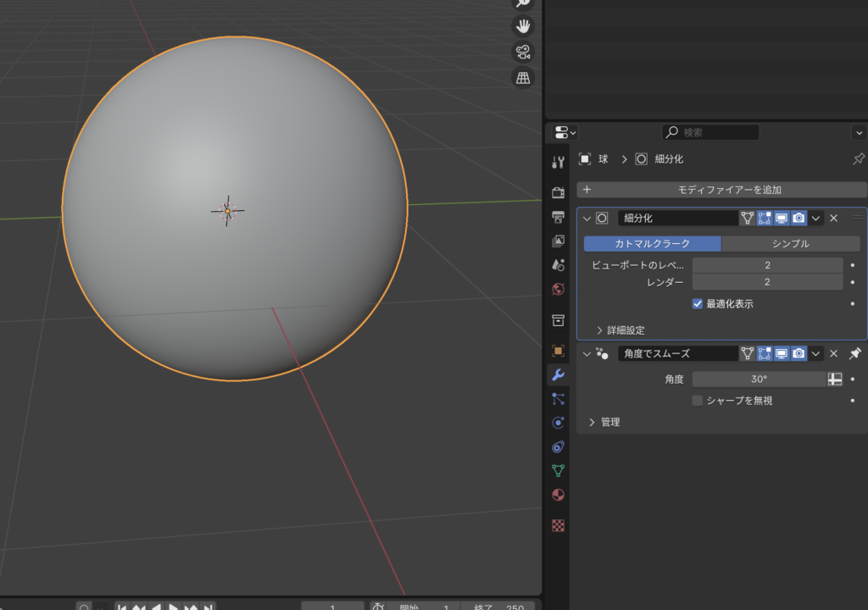Click animate dot beside シャープを無視
Viewport: 868px width, 610px height.
coord(853,400)
